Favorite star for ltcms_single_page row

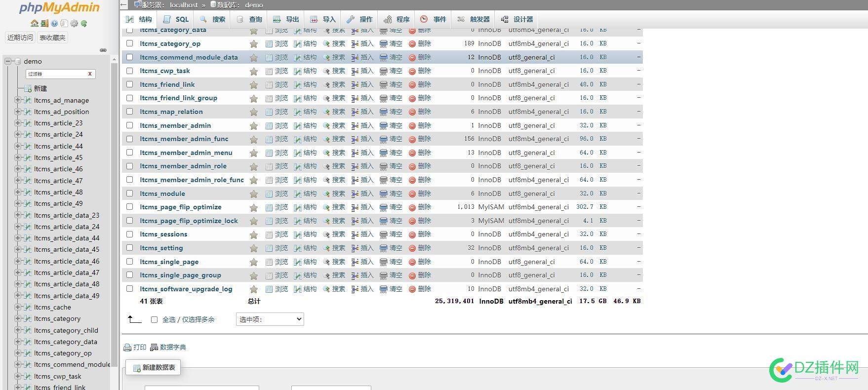pos(254,262)
